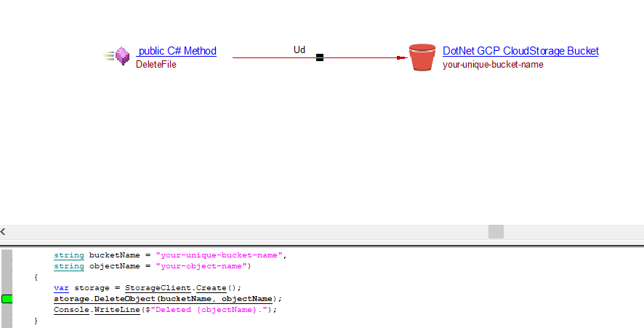Click the horizontal scrollbar thumb
Image resolution: width=644 pixels, height=328 pixels.
click(x=496, y=231)
